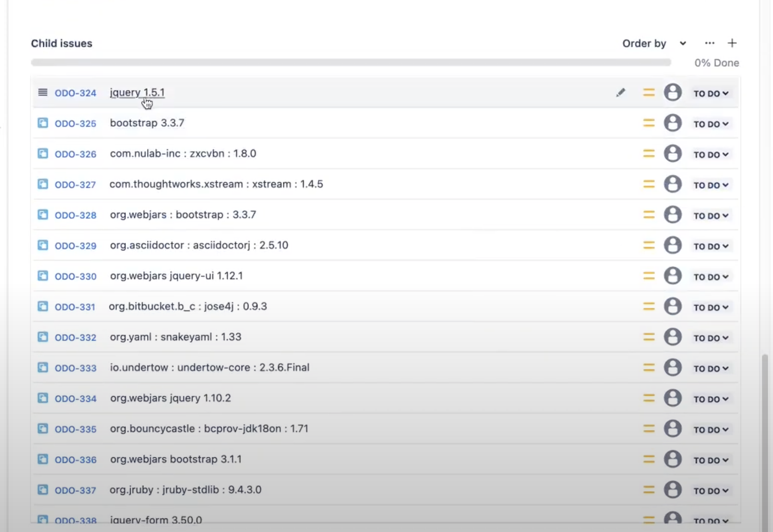Select the org.webjars bootstrap 3.1.1 summary

(176, 459)
